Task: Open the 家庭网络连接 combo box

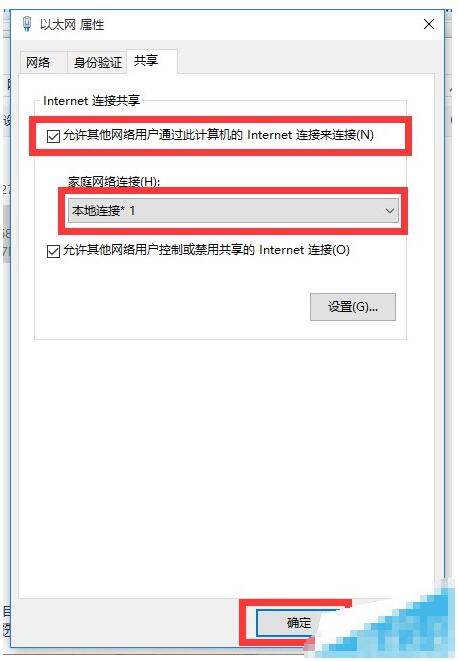Action: coord(233,210)
